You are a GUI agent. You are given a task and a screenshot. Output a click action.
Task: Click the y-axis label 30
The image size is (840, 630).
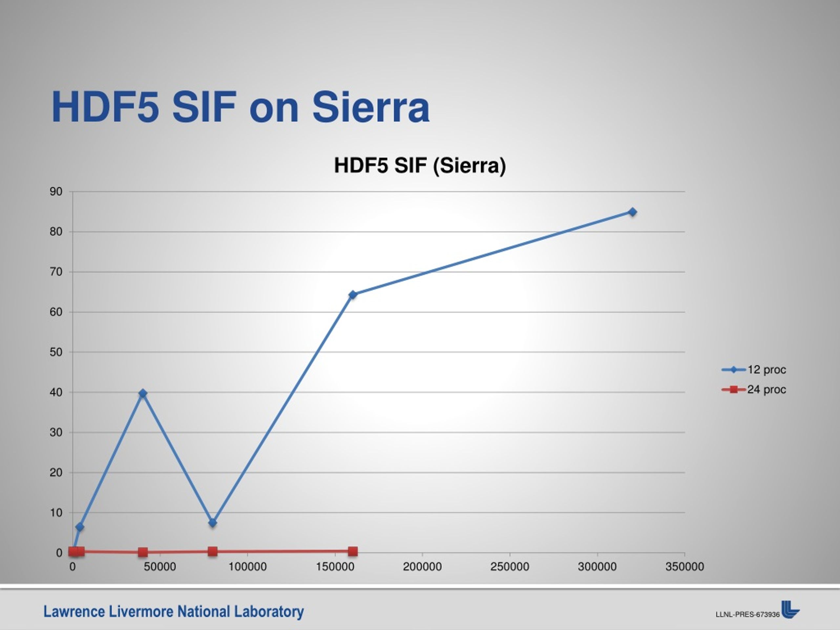click(56, 432)
